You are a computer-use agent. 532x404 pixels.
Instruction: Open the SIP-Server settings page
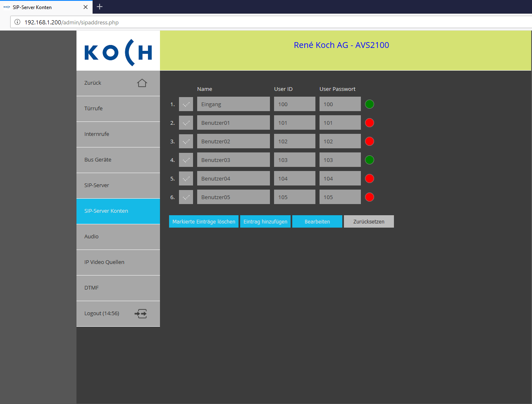pos(118,185)
